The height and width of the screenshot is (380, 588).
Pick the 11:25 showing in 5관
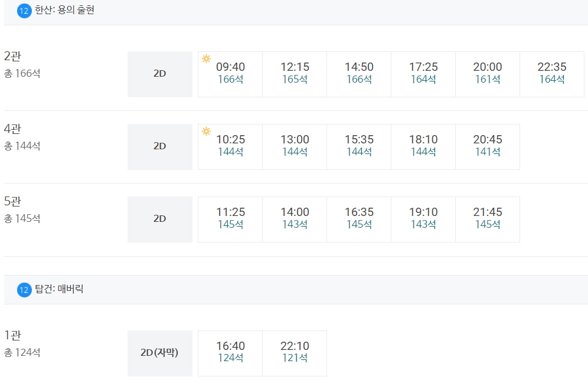pos(230,219)
